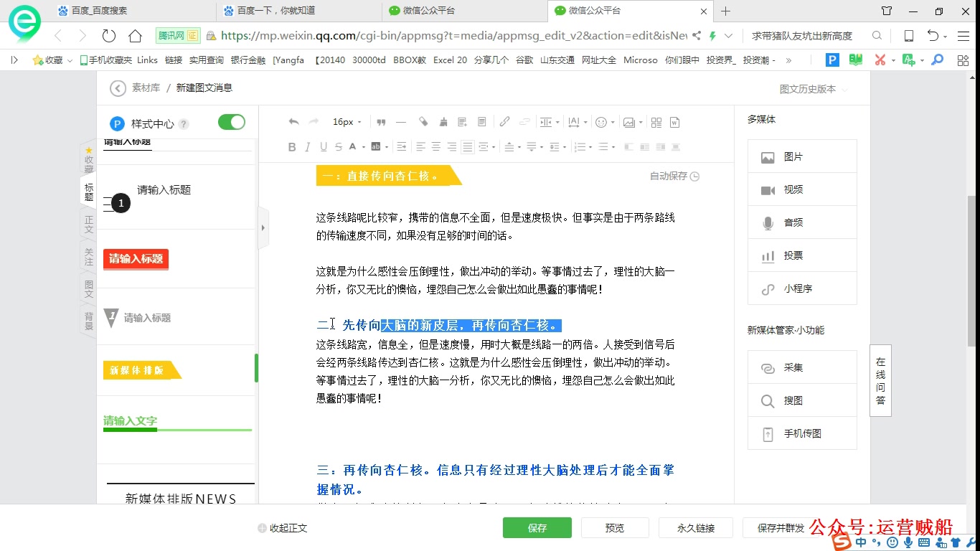Insert 小程序 from multimedia panel

802,288
